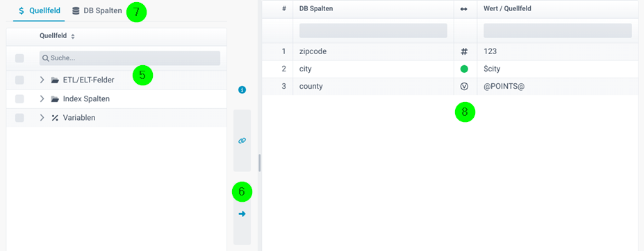Expand the Variablen node
Screen dimensions: 644x251
[42, 118]
